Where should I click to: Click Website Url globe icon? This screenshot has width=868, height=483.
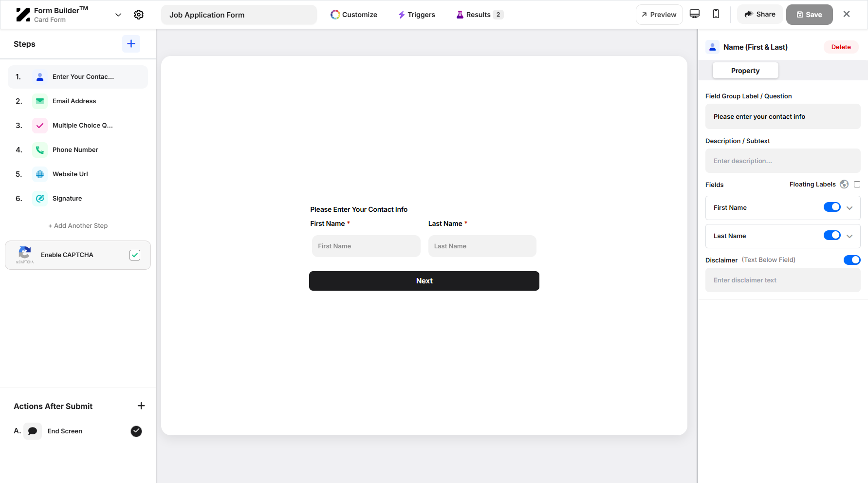(40, 174)
